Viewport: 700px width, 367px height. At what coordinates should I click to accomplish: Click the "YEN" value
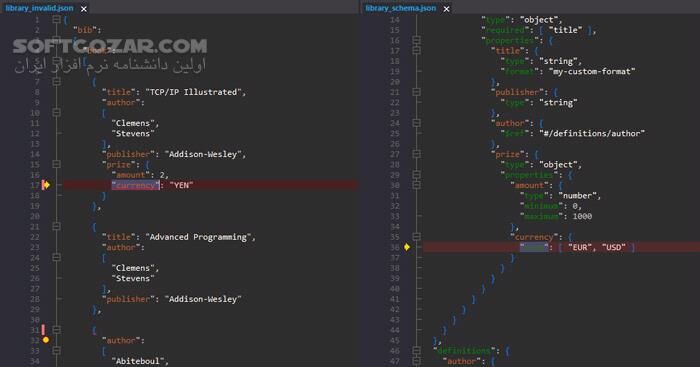click(x=181, y=185)
